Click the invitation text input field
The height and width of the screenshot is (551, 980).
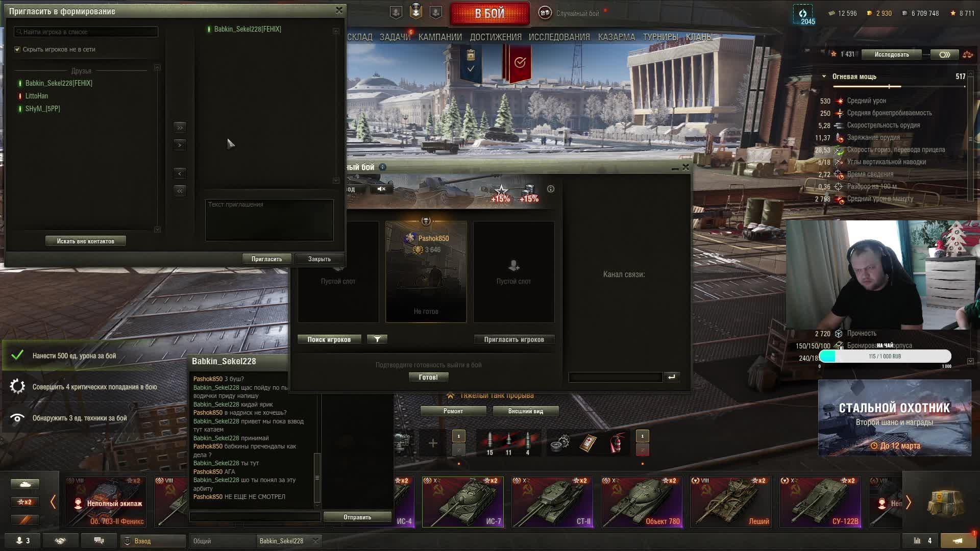(x=269, y=220)
